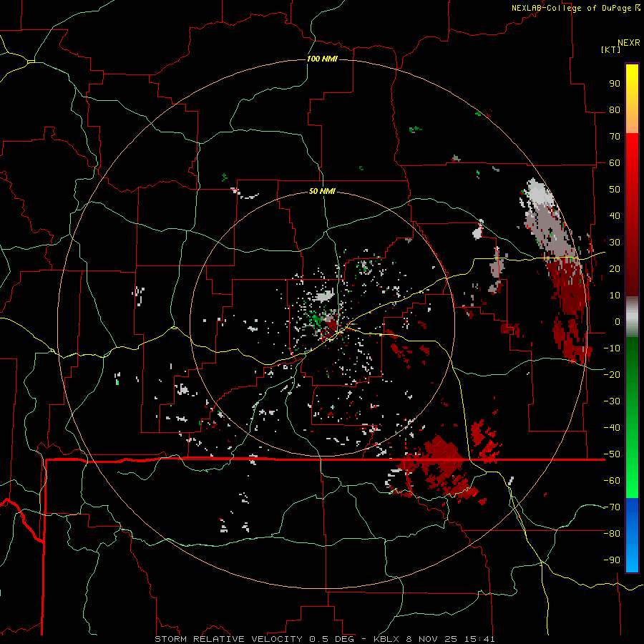Click the 60 value on velocity scale
Viewport: 644px width, 644px height.
pos(615,162)
